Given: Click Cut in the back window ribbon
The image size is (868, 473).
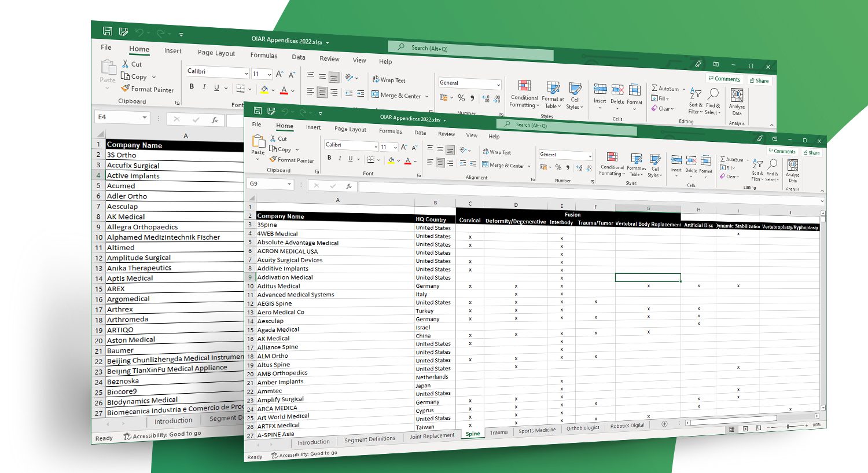Looking at the screenshot, I should click(x=132, y=64).
